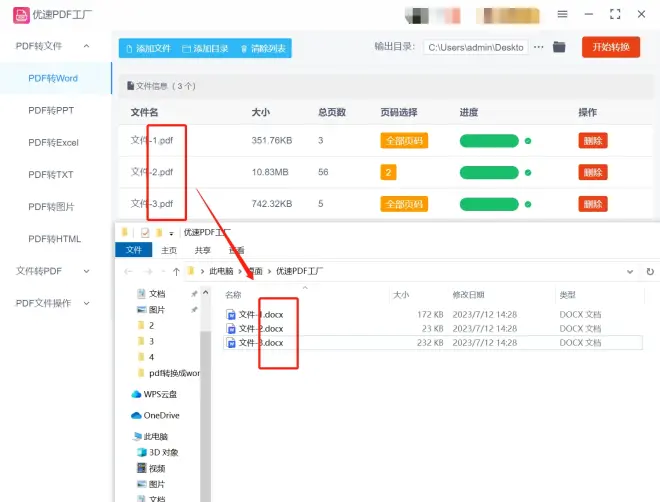Open OneDrive in Explorer sidebar
The width and height of the screenshot is (660, 502).
point(155,415)
